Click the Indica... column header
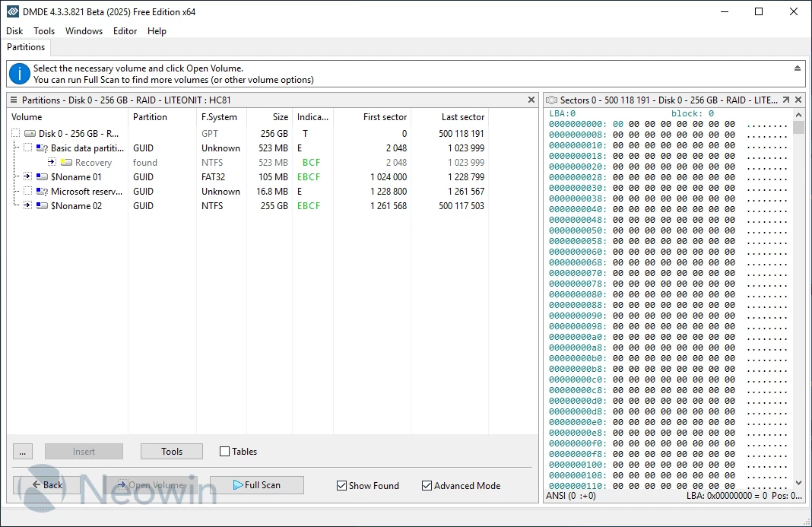This screenshot has height=527, width=812. (x=312, y=117)
